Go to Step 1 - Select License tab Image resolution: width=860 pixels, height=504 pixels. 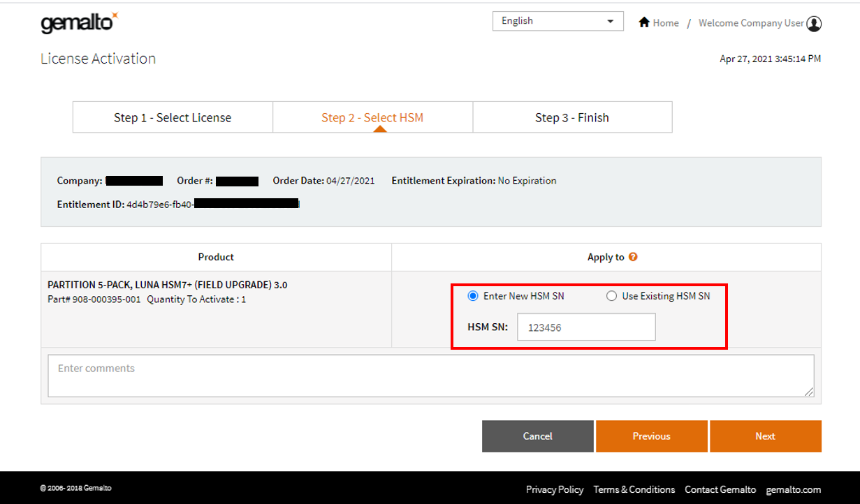(173, 117)
